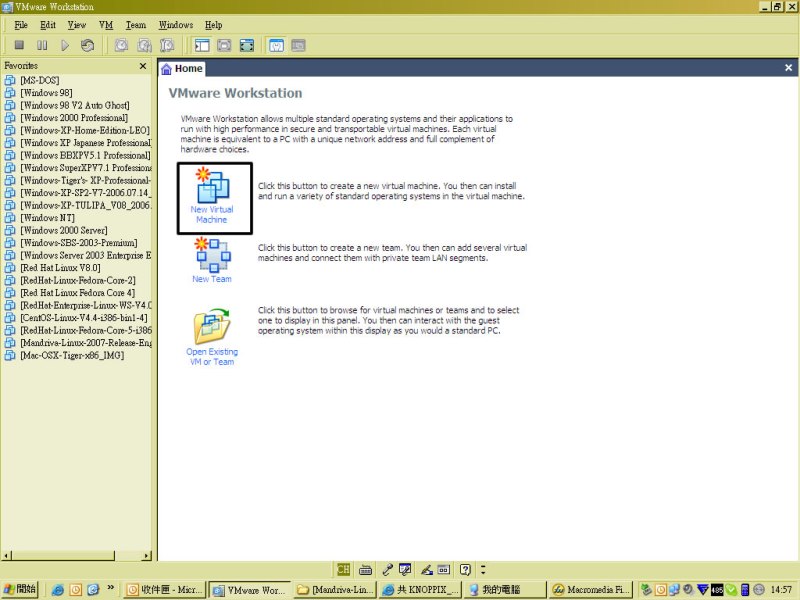Open the Windows menu
Viewport: 800px width, 600px height.
[x=176, y=24]
